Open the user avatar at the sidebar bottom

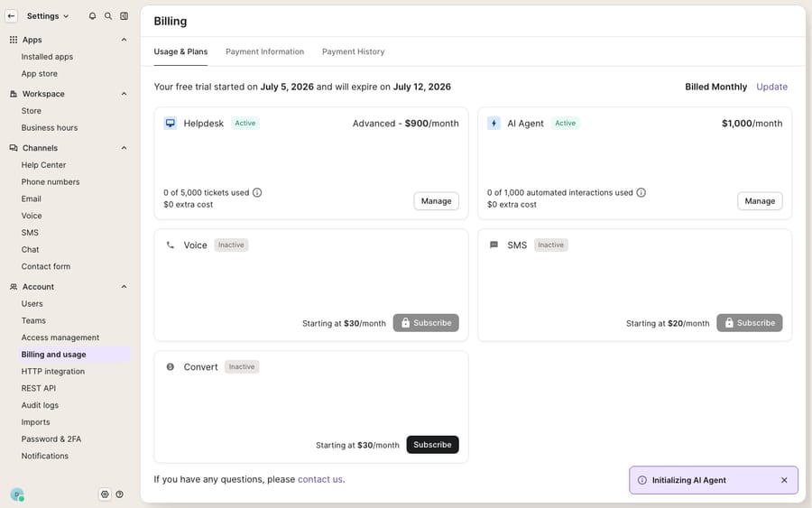[17, 494]
